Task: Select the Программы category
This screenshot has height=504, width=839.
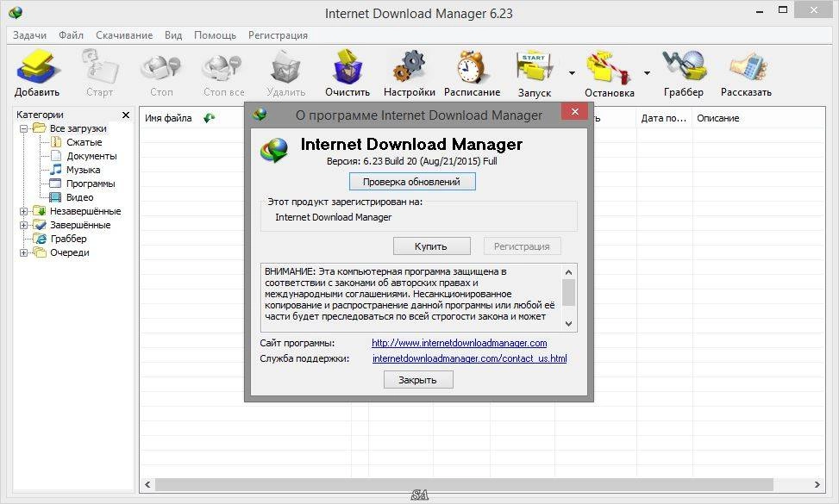Action: tap(91, 184)
